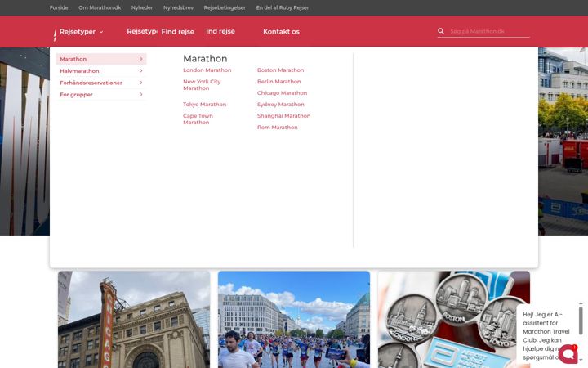
Task: Open Berlin Marathon link
Action: (x=279, y=82)
